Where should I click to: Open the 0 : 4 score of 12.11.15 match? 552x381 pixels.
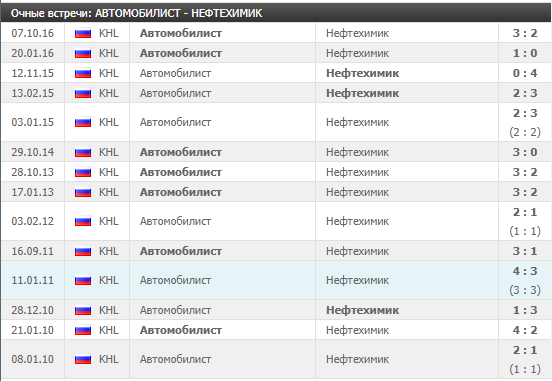525,73
